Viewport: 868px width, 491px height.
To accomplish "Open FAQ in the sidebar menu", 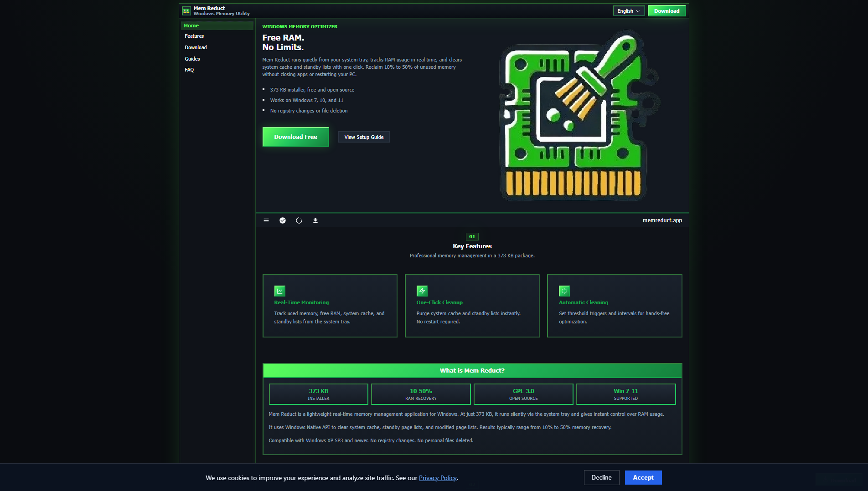I will pyautogui.click(x=190, y=70).
